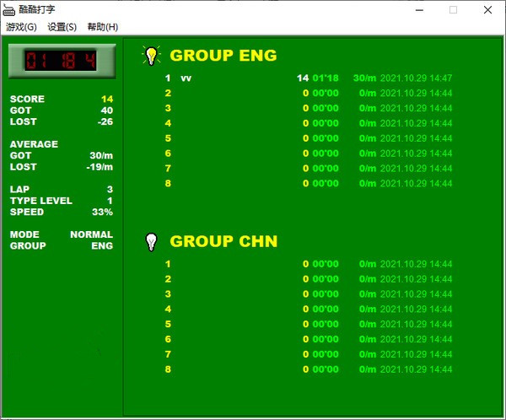Click the LOST value -26
This screenshot has height=420, width=506.
(x=105, y=121)
